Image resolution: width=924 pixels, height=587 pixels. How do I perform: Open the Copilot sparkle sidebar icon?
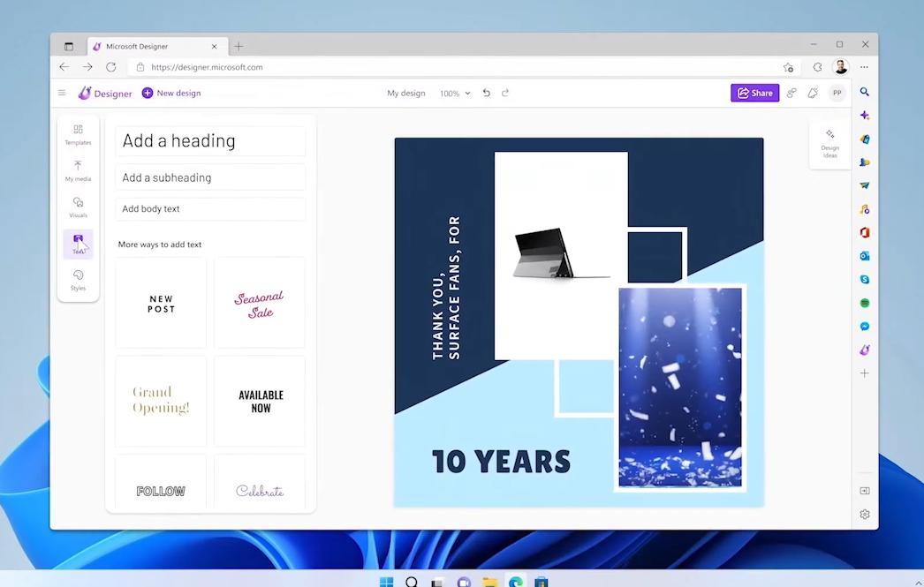[x=865, y=116]
